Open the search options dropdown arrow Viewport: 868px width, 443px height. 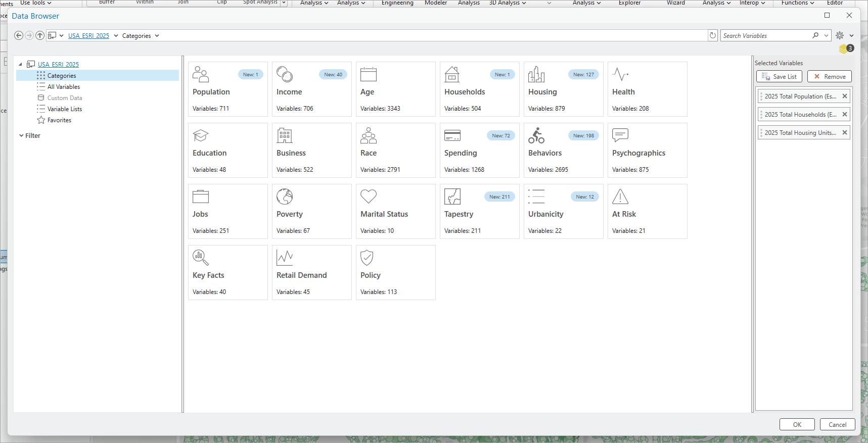click(x=826, y=35)
